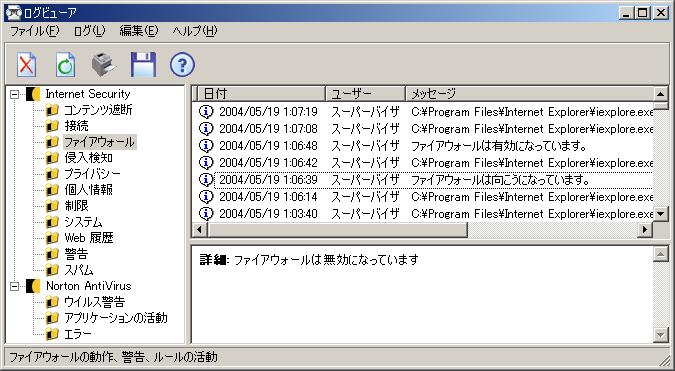675x371 pixels.
Task: Click info icon of 1:07:19 log entry
Action: pos(206,112)
